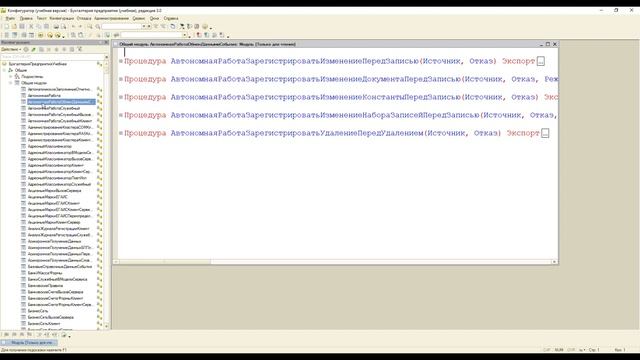The image size is (640, 360).
Task: Open the Справка menu
Action: 171,18
